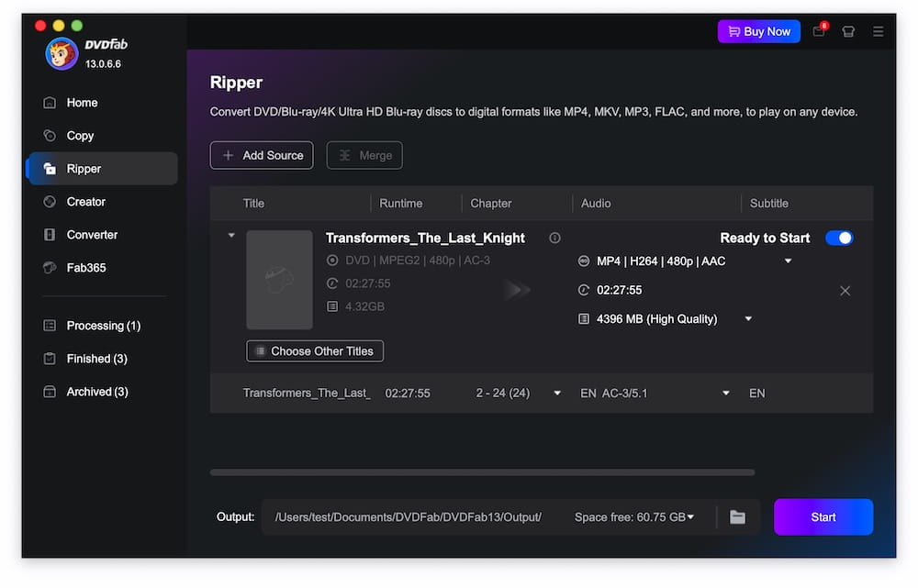Image resolution: width=918 pixels, height=588 pixels.
Task: Click the output duration clock icon
Action: (x=583, y=290)
